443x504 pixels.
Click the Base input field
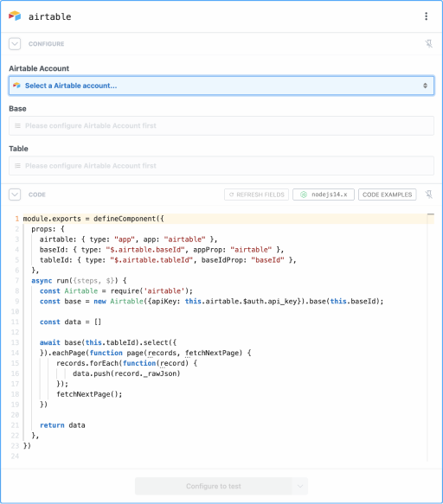221,125
